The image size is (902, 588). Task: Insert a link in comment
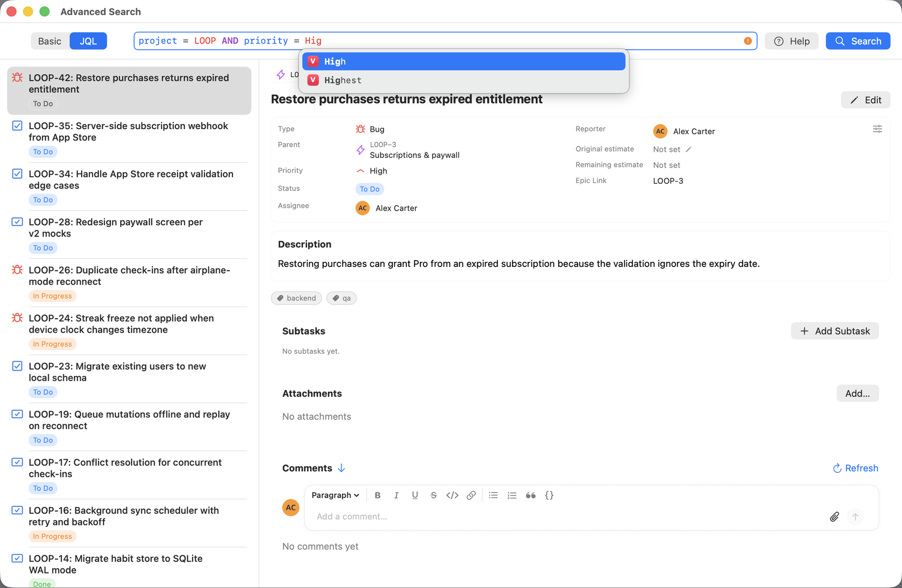471,495
